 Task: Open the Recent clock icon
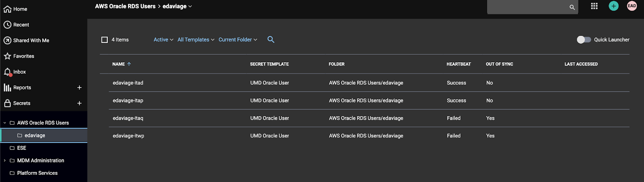7,25
